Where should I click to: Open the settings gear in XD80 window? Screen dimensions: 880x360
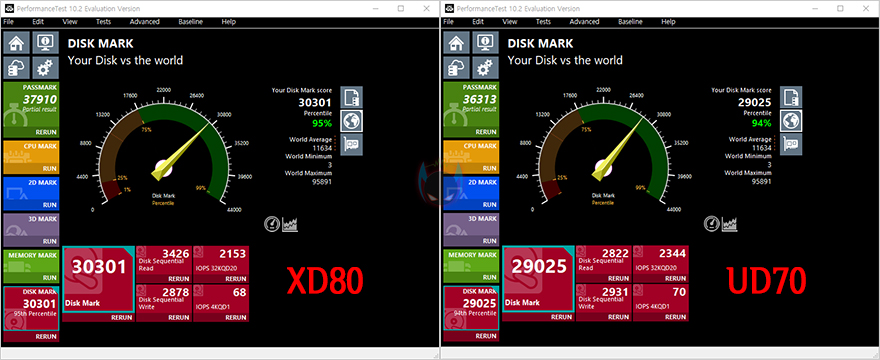[x=45, y=69]
